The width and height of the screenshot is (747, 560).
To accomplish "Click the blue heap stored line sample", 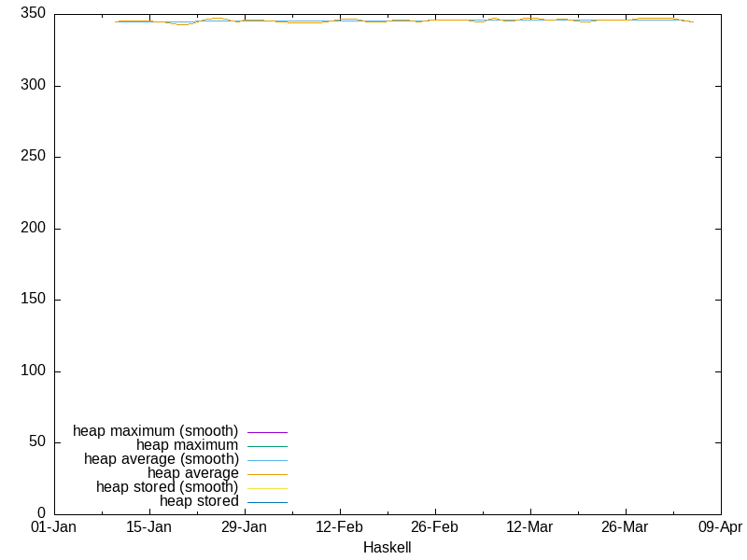I will (x=267, y=502).
